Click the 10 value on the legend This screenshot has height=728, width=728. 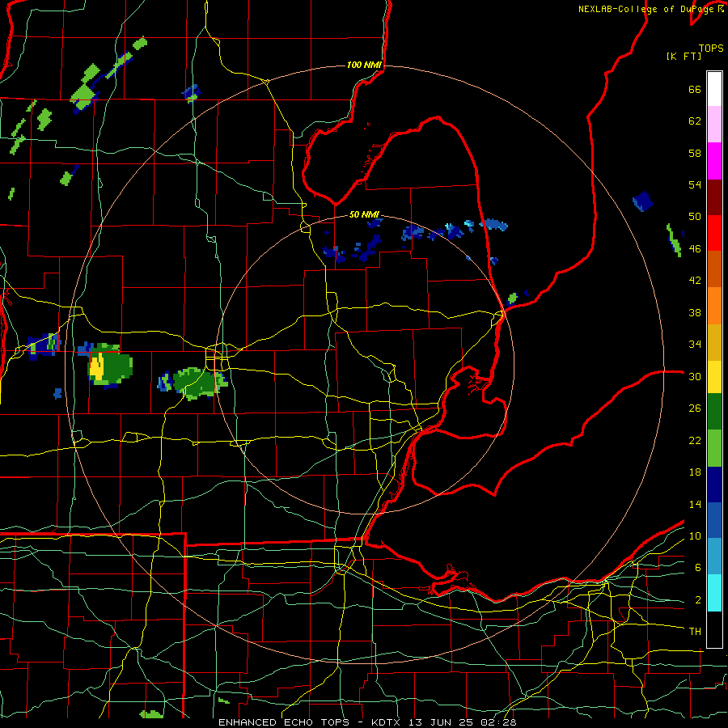695,536
